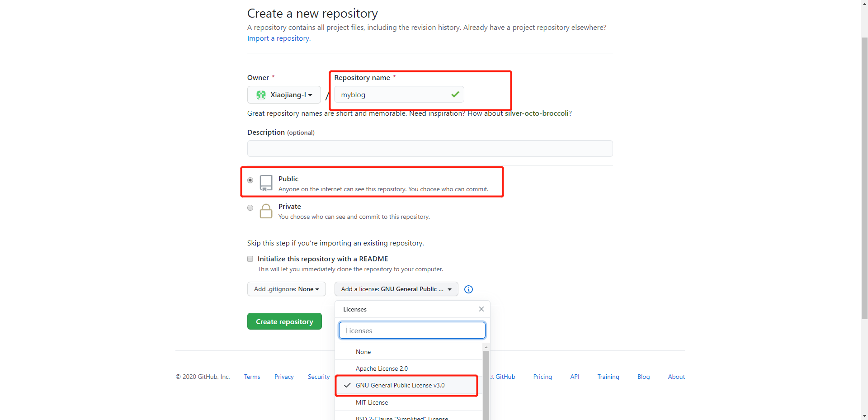
Task: Open the Owner dropdown
Action: coord(284,95)
